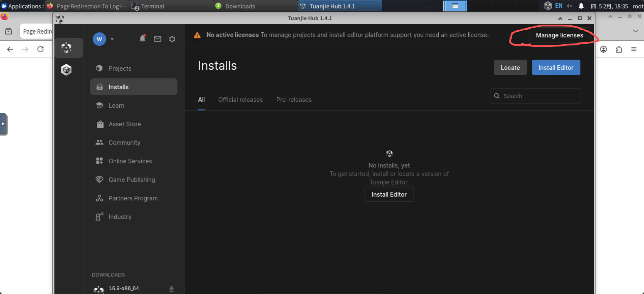Click the Partners Program icon

[99, 198]
